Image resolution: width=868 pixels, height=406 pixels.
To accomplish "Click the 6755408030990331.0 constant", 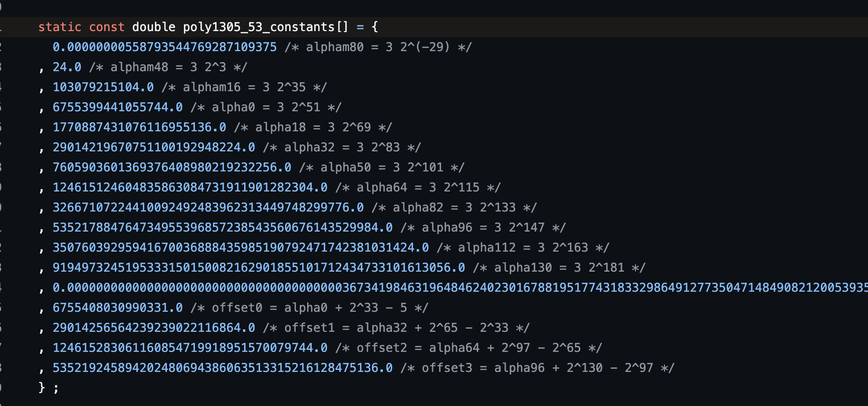I will click(x=118, y=308).
